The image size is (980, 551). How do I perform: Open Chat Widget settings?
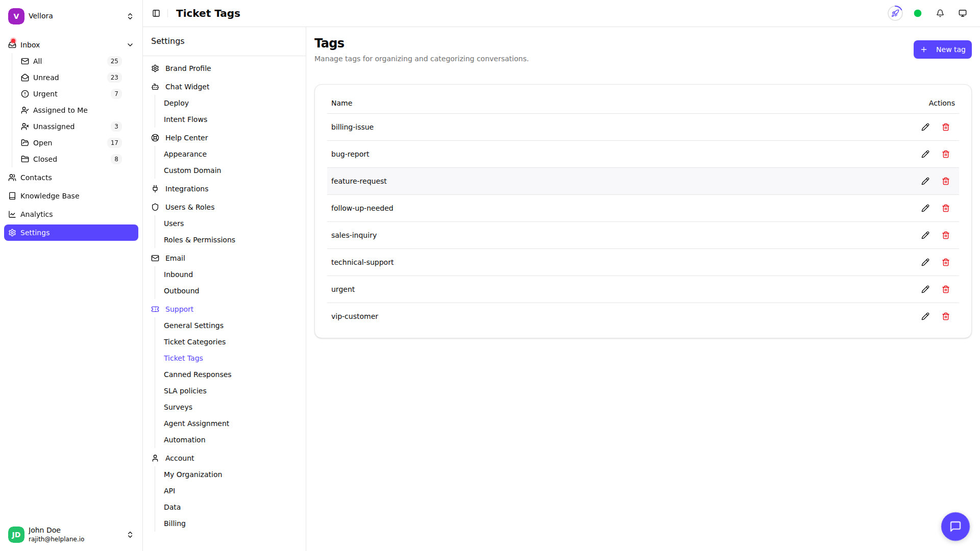pos(187,87)
